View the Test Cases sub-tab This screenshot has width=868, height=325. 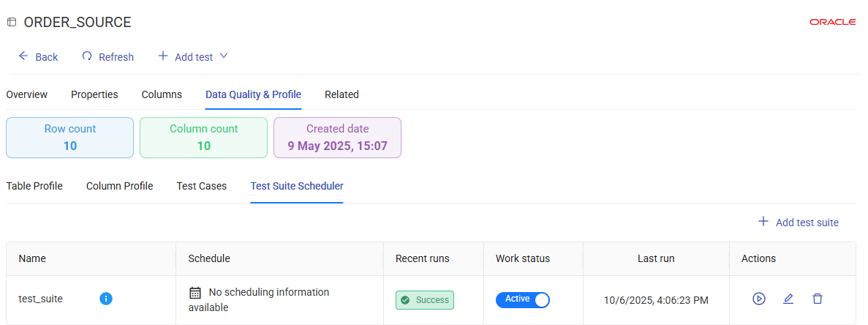202,186
